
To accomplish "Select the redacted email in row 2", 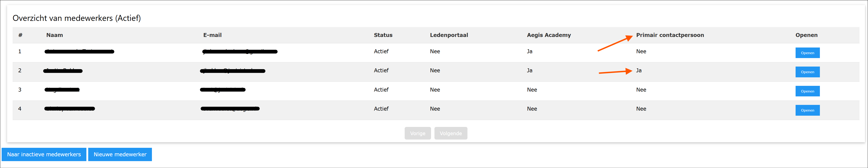I will (233, 70).
